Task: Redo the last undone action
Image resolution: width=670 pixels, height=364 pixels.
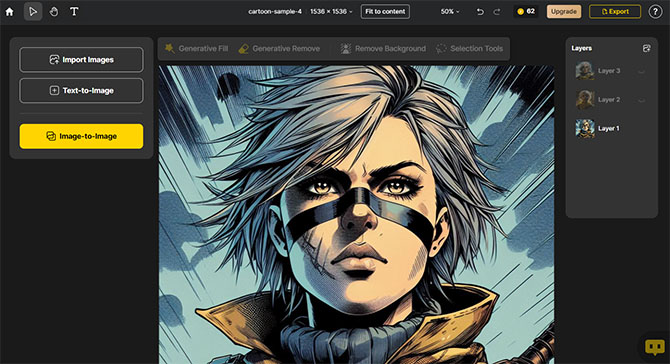Action: (497, 12)
